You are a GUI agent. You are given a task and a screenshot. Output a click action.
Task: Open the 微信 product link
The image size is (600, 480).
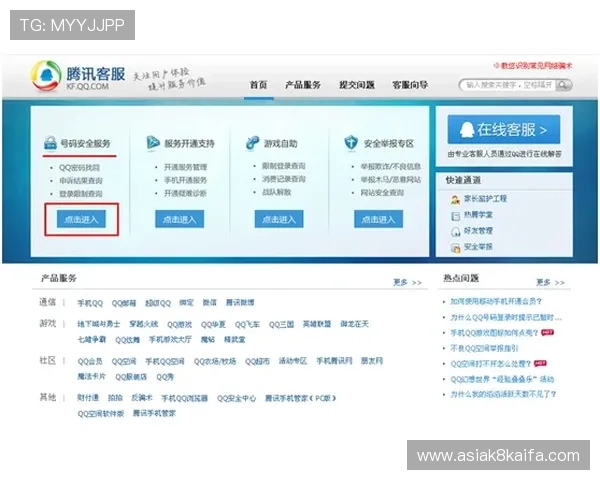click(x=209, y=303)
